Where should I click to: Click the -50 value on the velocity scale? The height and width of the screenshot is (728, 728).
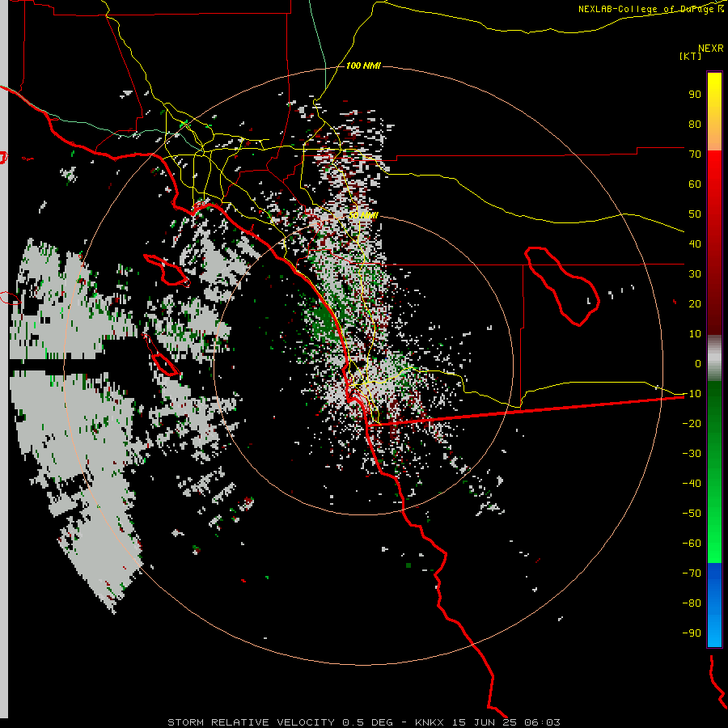(x=692, y=514)
